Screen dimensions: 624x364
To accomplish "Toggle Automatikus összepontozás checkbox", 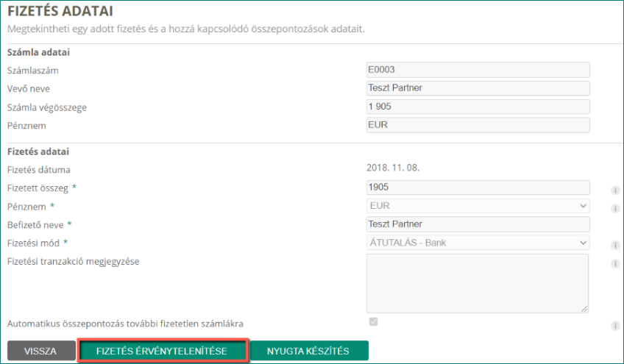I will pos(373,321).
